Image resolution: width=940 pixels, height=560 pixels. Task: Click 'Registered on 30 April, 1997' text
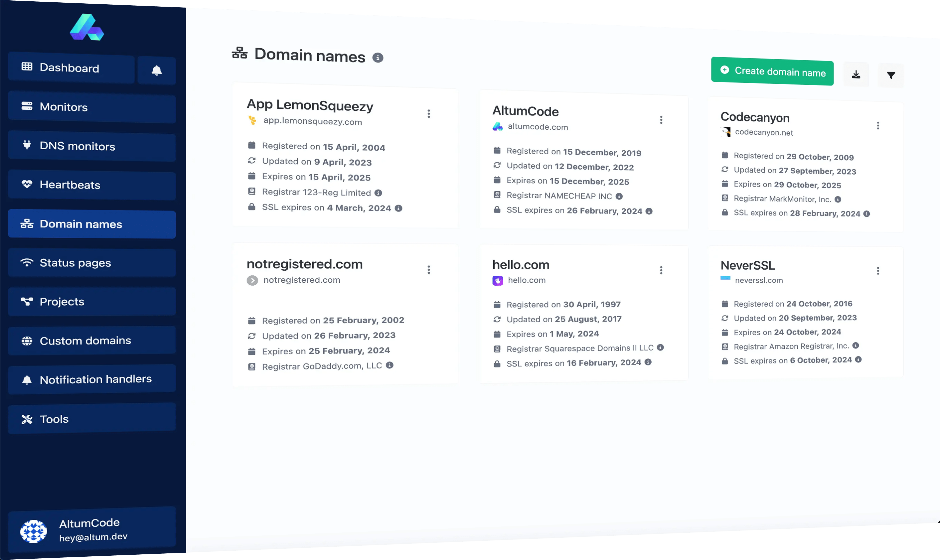pos(563,305)
